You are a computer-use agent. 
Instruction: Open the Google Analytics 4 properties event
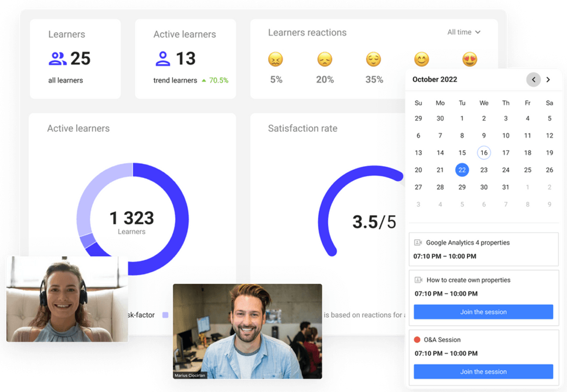pos(484,249)
